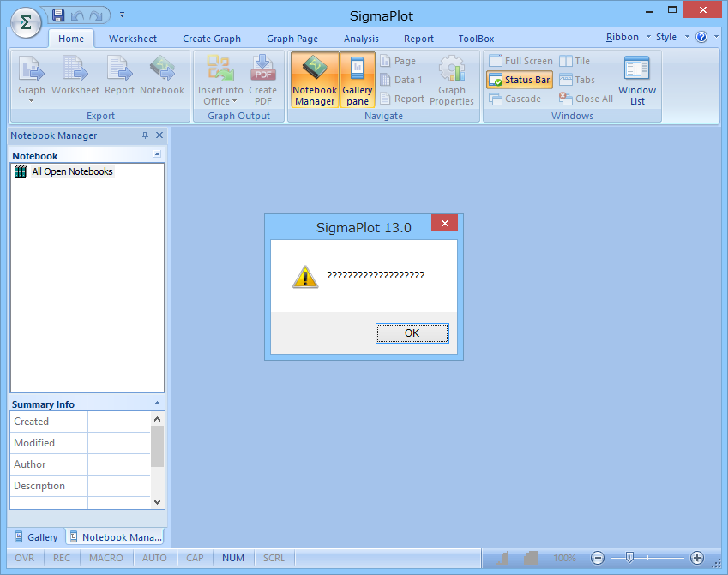The height and width of the screenshot is (575, 728).
Task: Click the Full Screen button
Action: point(520,61)
